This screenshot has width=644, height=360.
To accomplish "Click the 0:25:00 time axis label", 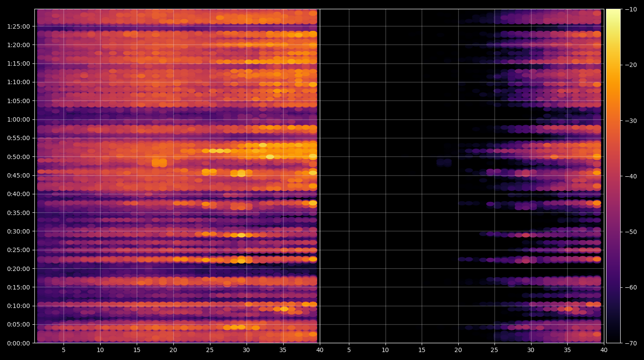I will tap(19, 250).
